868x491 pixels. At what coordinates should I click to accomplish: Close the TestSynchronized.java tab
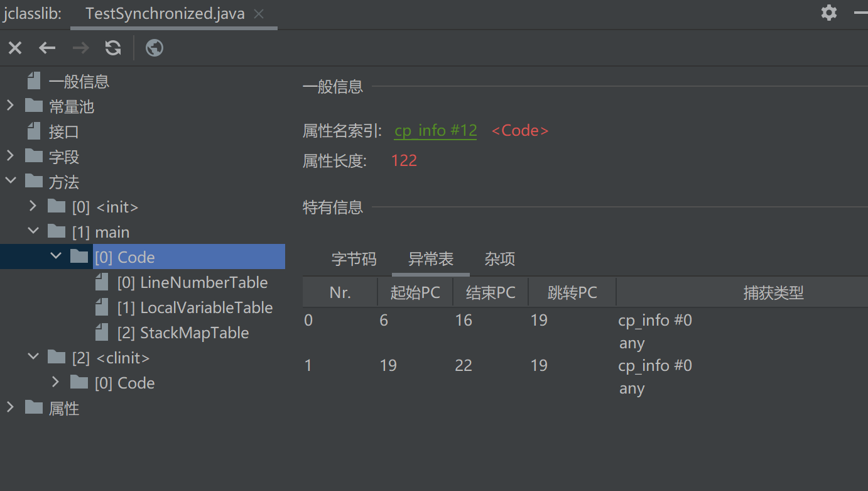[x=259, y=14]
